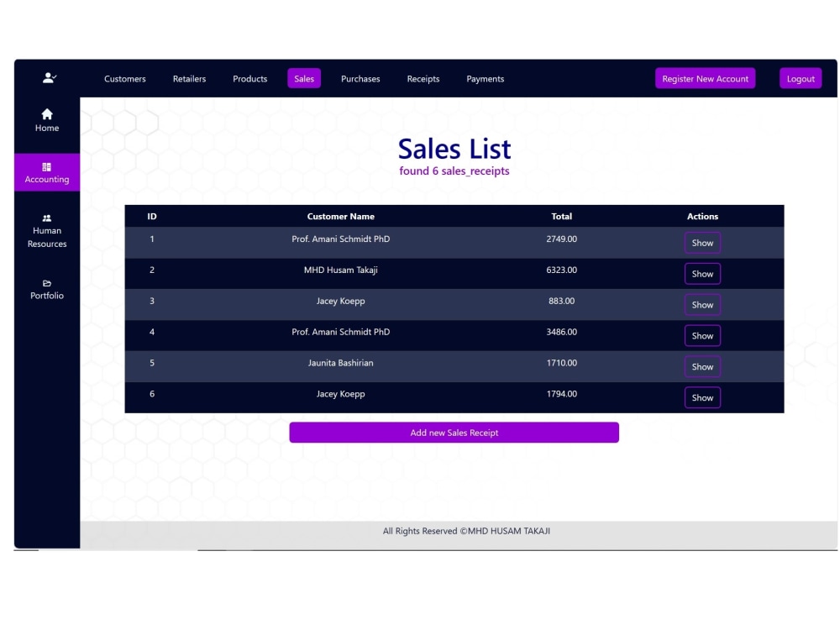Open the Payments section

coord(485,78)
